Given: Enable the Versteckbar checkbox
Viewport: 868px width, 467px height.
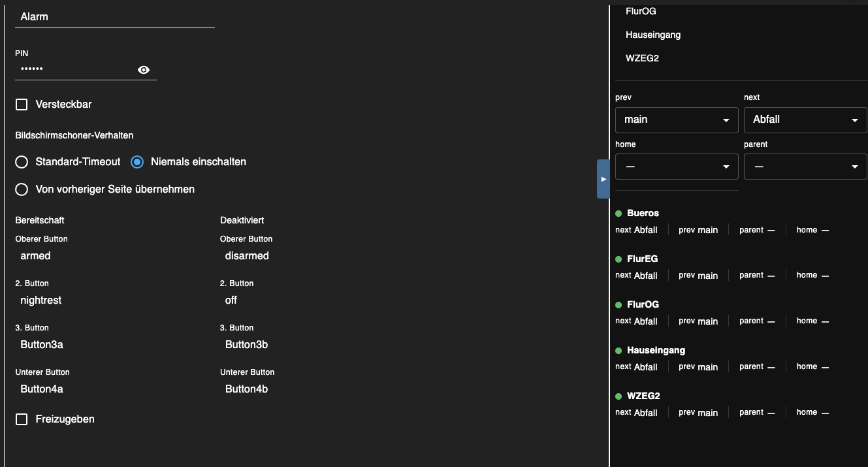Looking at the screenshot, I should click(x=22, y=105).
